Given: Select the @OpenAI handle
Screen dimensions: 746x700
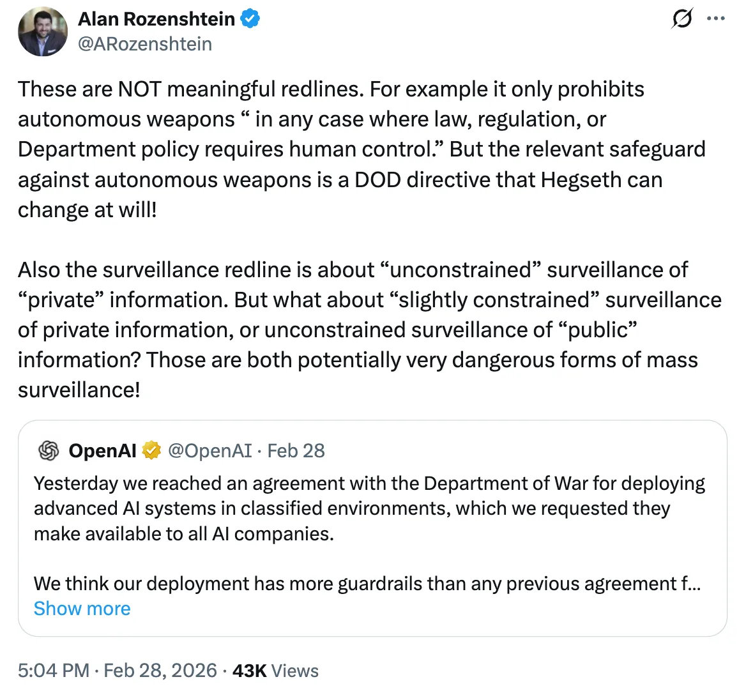Looking at the screenshot, I should point(209,451).
